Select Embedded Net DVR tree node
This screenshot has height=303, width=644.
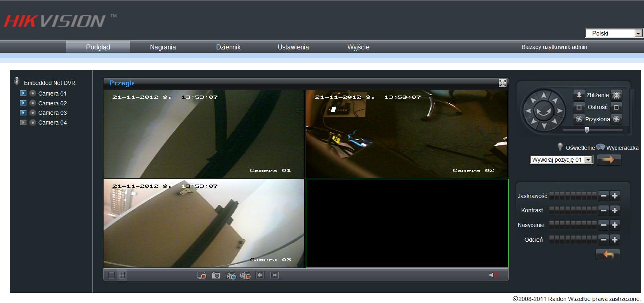pyautogui.click(x=49, y=83)
